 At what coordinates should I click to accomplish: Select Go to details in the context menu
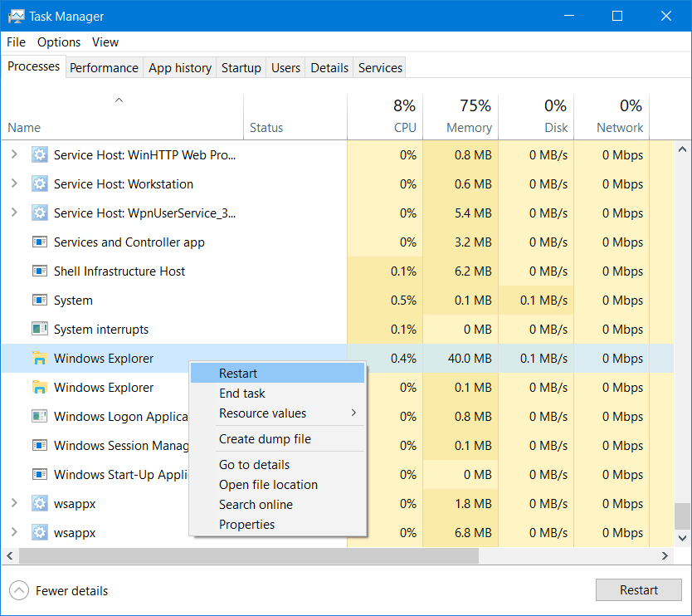click(278, 465)
